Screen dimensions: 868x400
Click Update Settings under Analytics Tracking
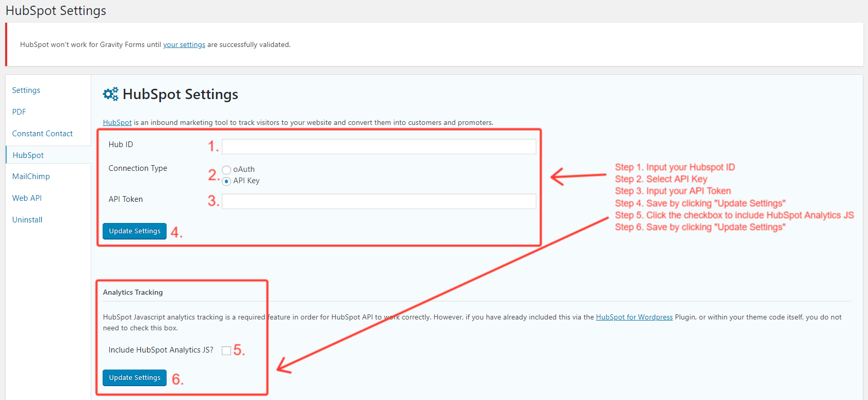(135, 378)
